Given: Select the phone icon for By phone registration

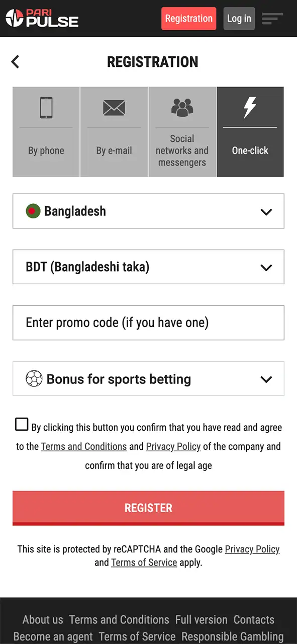Looking at the screenshot, I should (x=46, y=107).
